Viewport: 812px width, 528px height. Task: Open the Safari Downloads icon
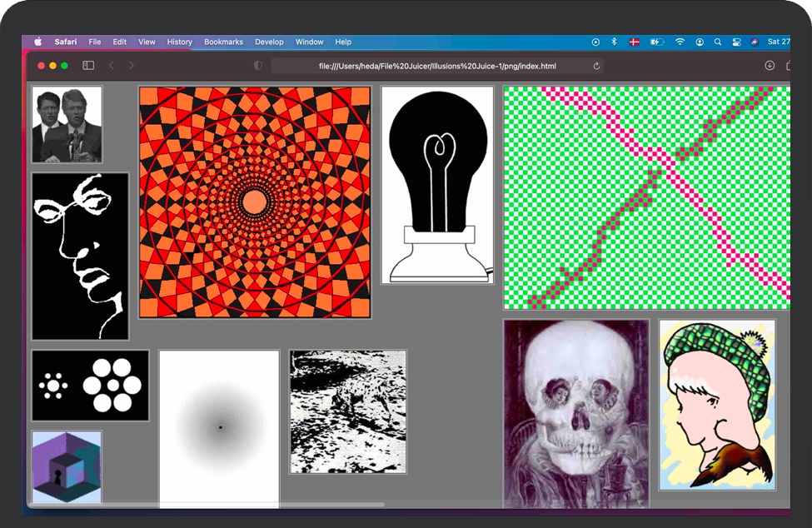click(x=770, y=66)
